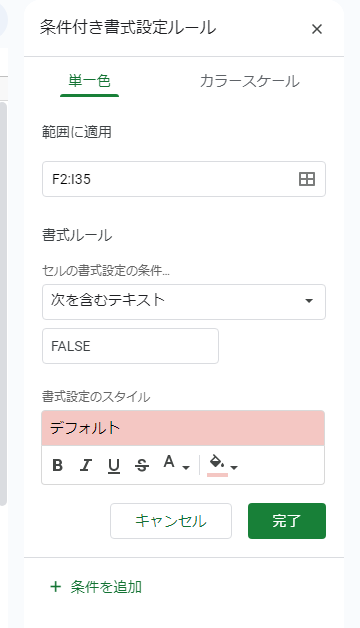Click the FALSE value text field
Viewport: 360px width, 628px height.
pos(131,346)
